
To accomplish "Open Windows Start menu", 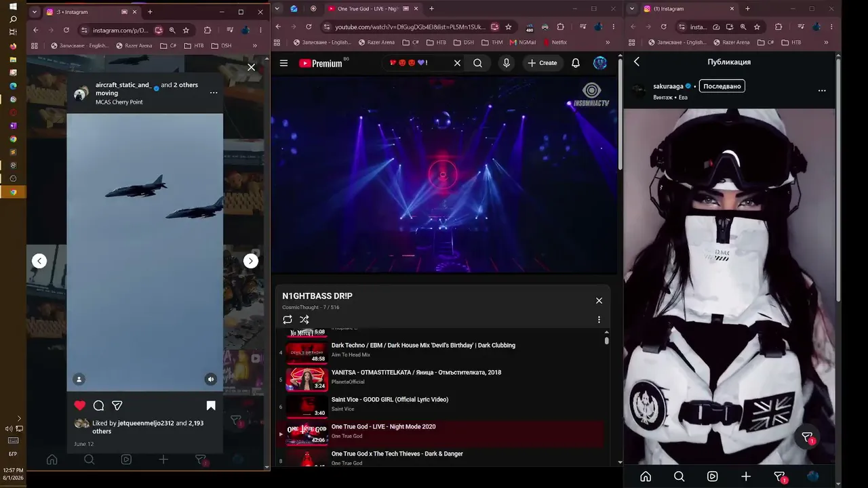I will 13,6.
